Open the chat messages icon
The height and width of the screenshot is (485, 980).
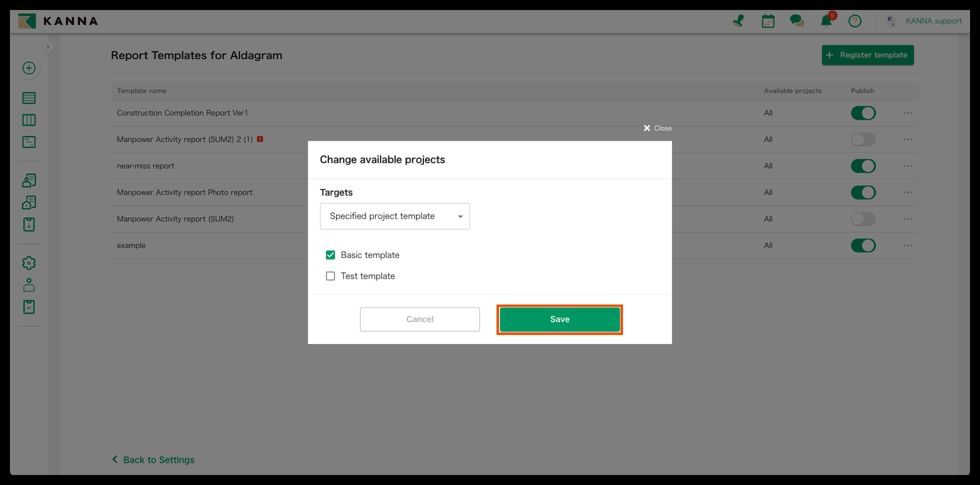pyautogui.click(x=797, y=21)
